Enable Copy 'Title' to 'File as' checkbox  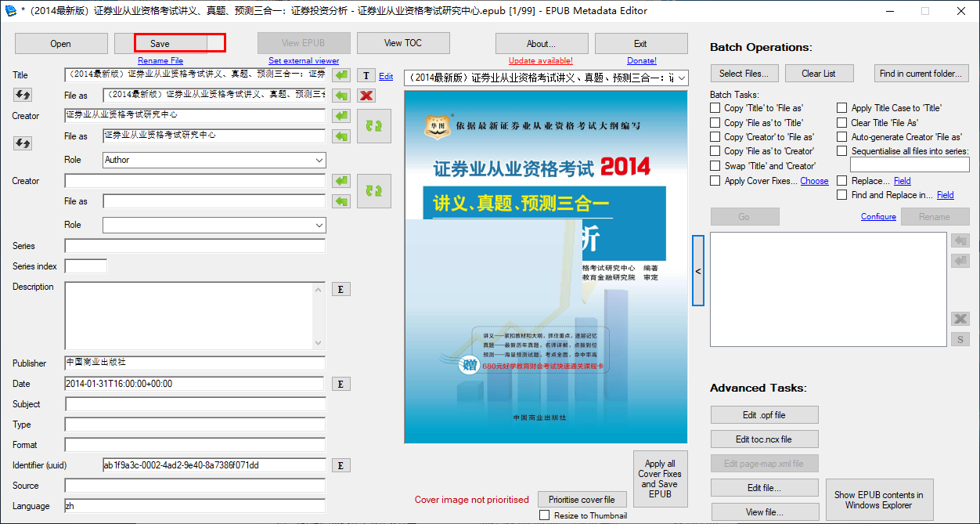pos(715,108)
